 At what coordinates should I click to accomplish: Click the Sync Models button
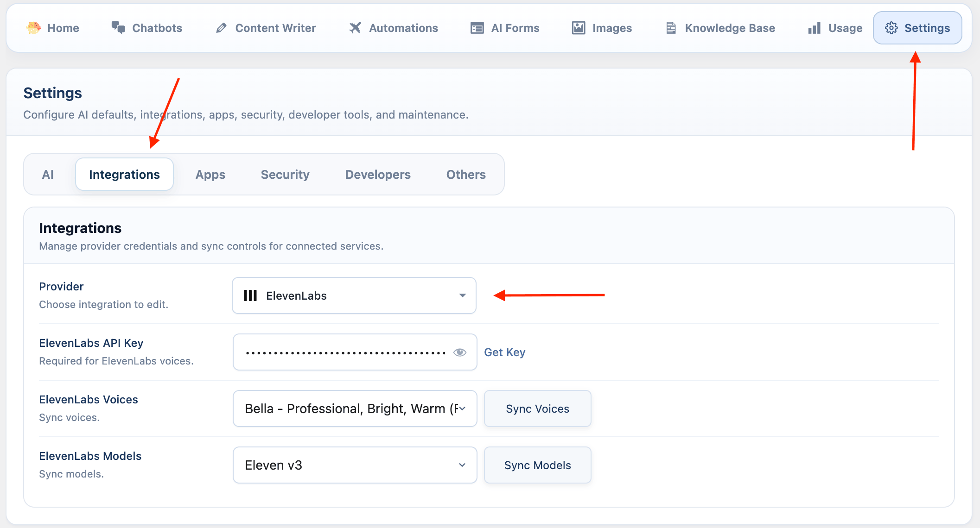(538, 465)
